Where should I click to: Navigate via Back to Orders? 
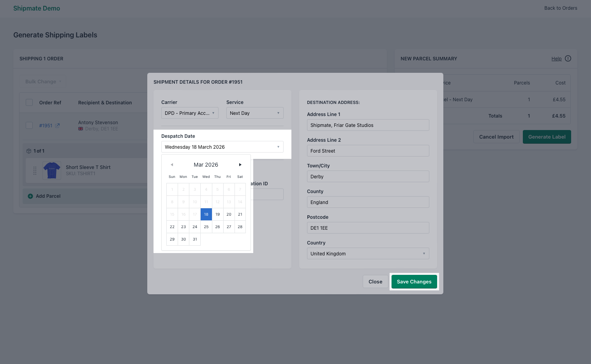pyautogui.click(x=561, y=8)
